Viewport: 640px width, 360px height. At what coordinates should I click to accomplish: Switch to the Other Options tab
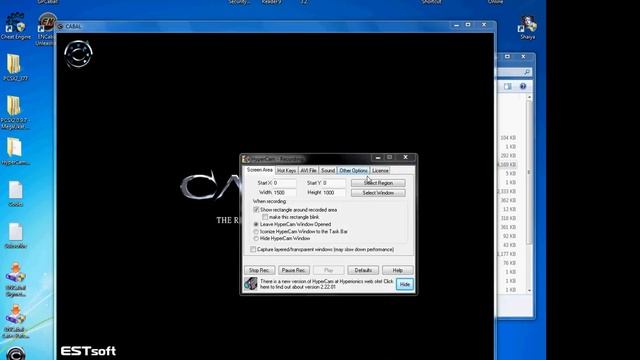tap(353, 171)
